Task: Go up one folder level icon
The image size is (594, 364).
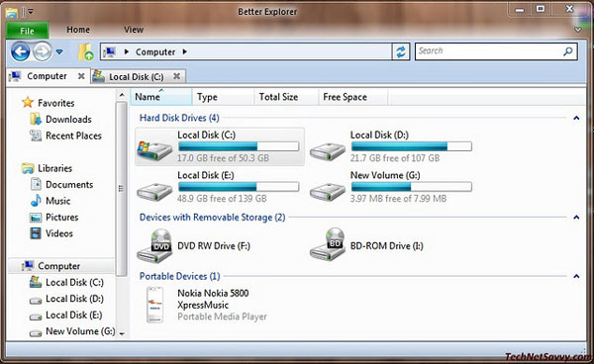Action: 85,51
